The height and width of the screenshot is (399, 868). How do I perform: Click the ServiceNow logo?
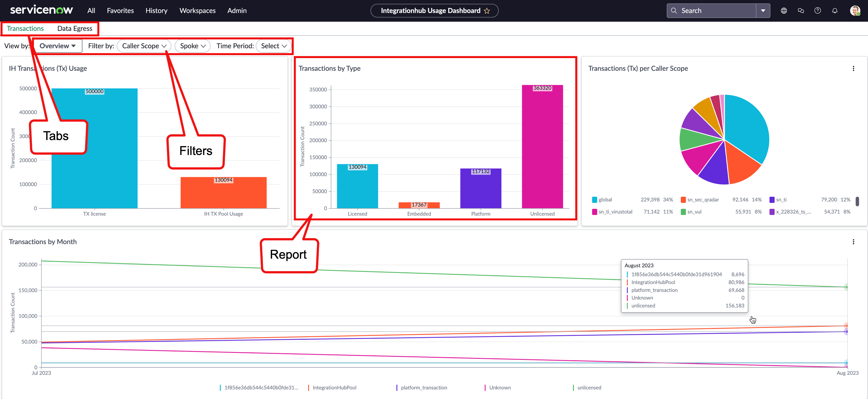[42, 10]
